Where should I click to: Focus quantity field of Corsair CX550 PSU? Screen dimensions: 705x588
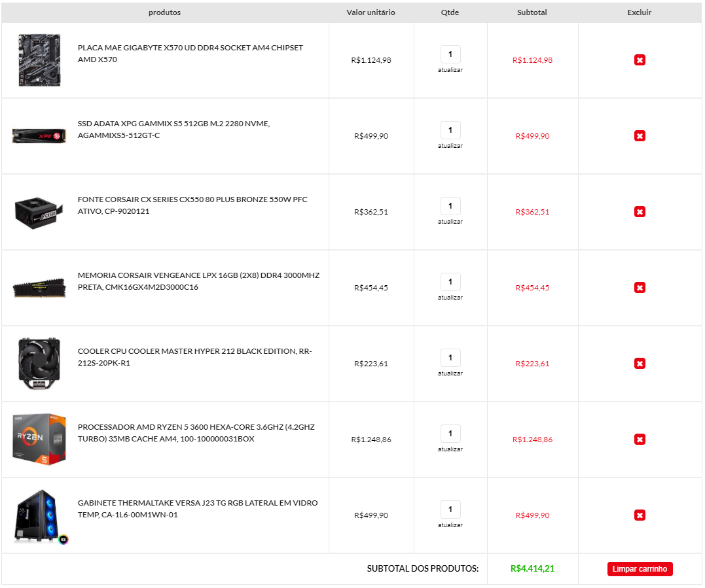click(x=450, y=206)
